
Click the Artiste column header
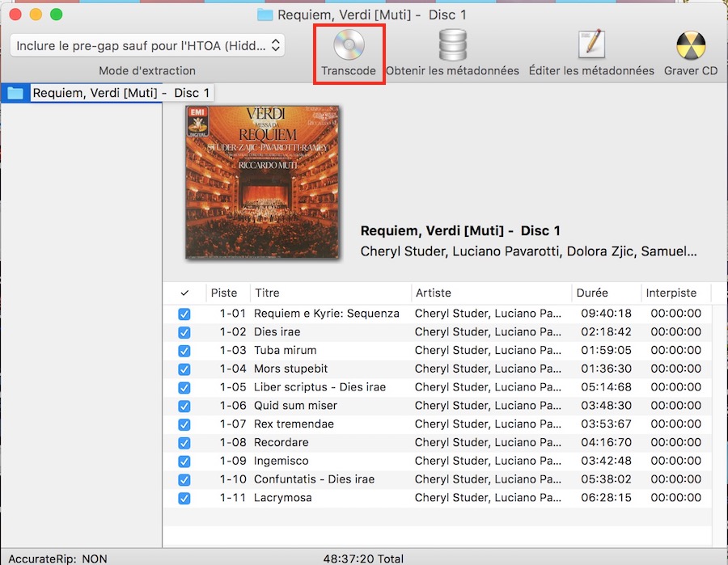pos(433,293)
